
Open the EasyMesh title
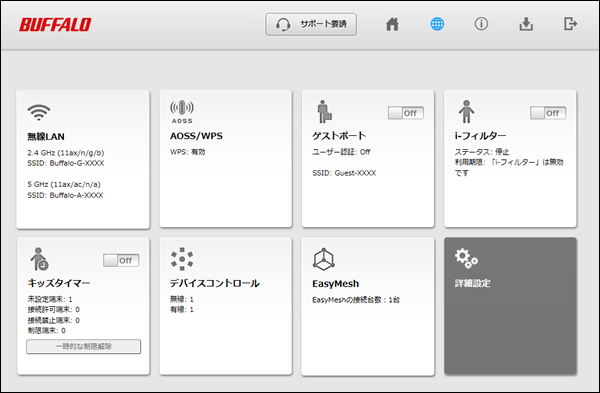336,284
